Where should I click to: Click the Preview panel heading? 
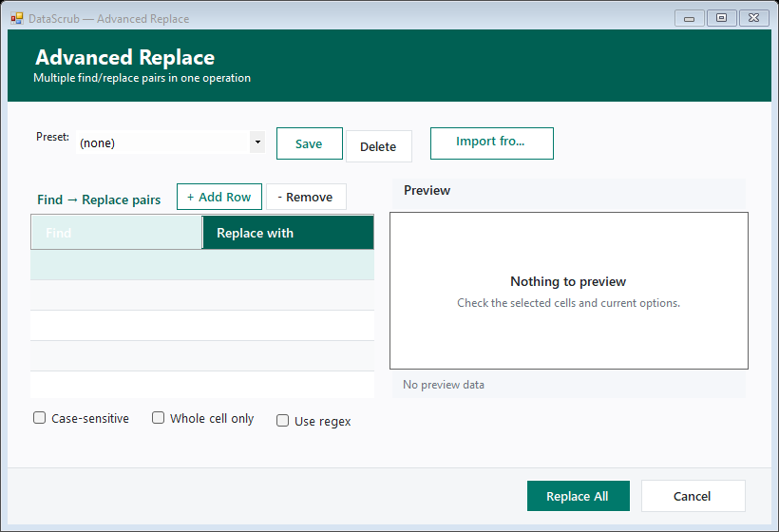(427, 190)
